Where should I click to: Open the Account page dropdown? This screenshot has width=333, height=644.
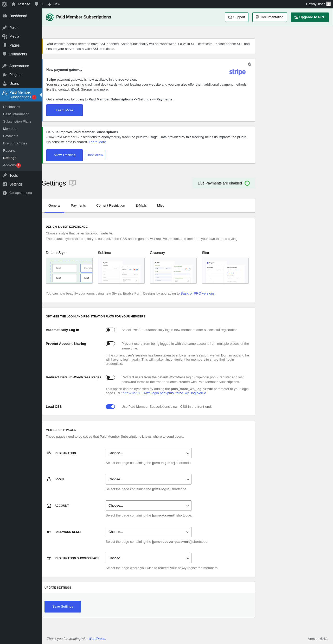(149, 506)
